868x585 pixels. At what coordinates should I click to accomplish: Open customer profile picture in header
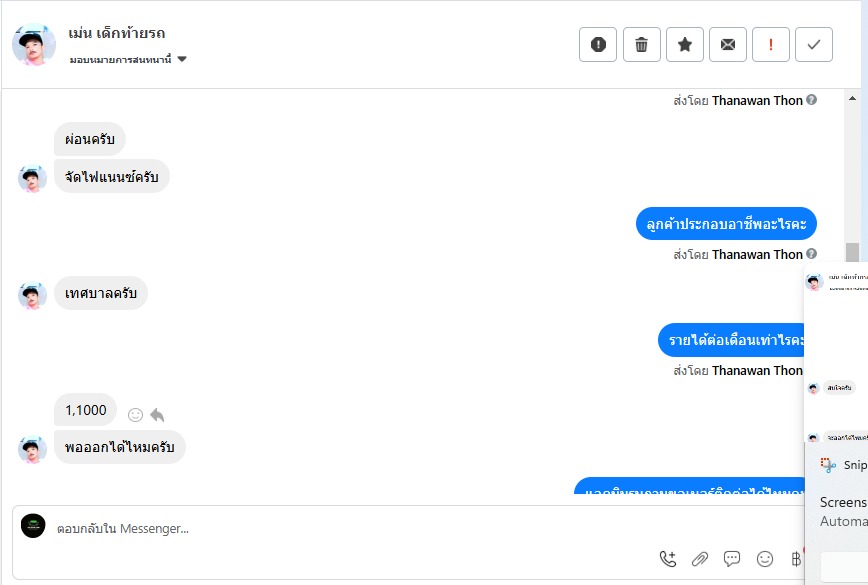[x=34, y=45]
